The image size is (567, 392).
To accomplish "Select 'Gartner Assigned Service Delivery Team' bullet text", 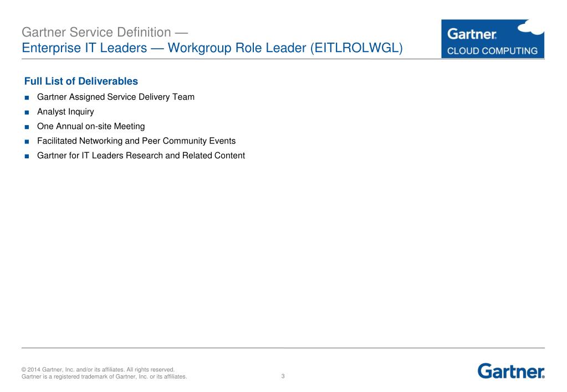I will tap(116, 97).
